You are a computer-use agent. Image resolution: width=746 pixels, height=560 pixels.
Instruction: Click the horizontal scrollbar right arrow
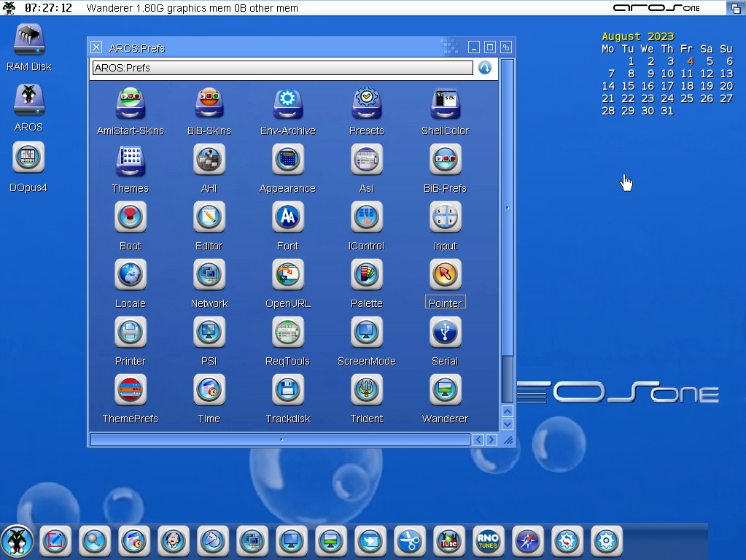491,440
